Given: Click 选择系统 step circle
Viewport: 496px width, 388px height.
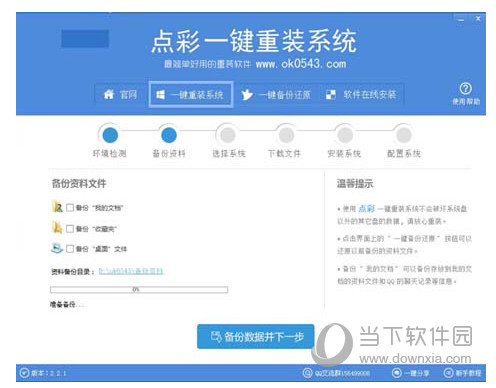Looking at the screenshot, I should [228, 135].
